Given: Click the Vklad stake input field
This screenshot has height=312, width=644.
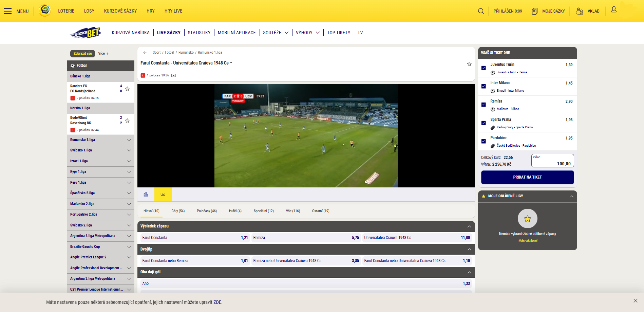Looking at the screenshot, I should click(x=552, y=161).
